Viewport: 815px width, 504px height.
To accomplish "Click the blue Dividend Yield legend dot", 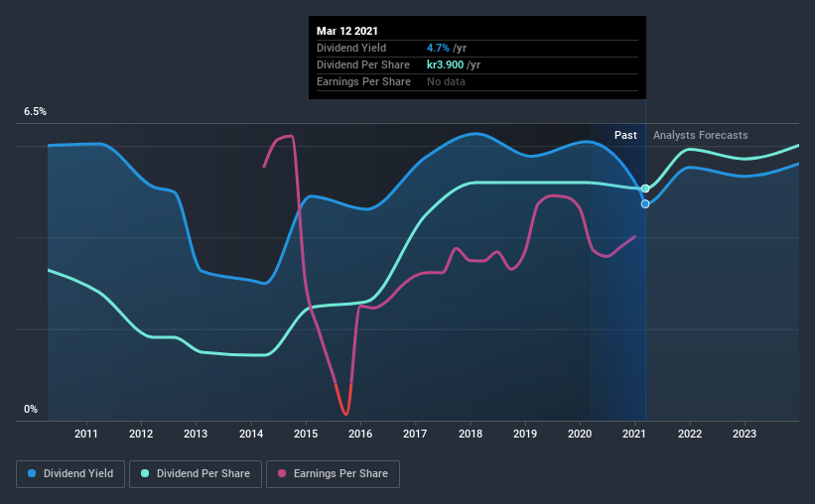I will click(32, 473).
